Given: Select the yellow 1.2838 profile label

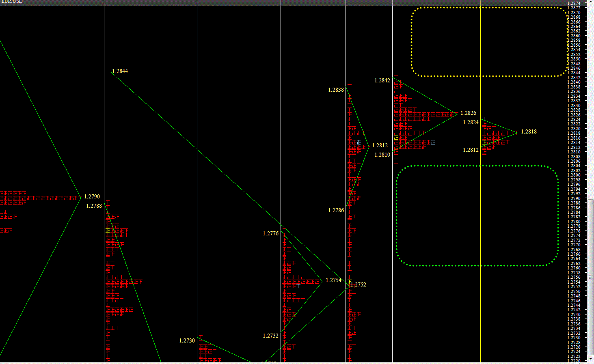Looking at the screenshot, I should click(x=336, y=90).
